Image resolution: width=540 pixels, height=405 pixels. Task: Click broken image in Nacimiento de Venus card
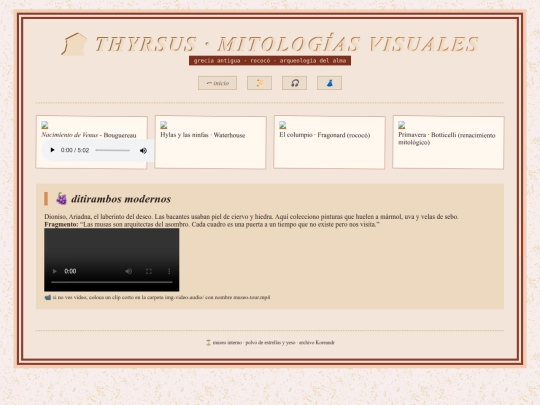point(45,125)
